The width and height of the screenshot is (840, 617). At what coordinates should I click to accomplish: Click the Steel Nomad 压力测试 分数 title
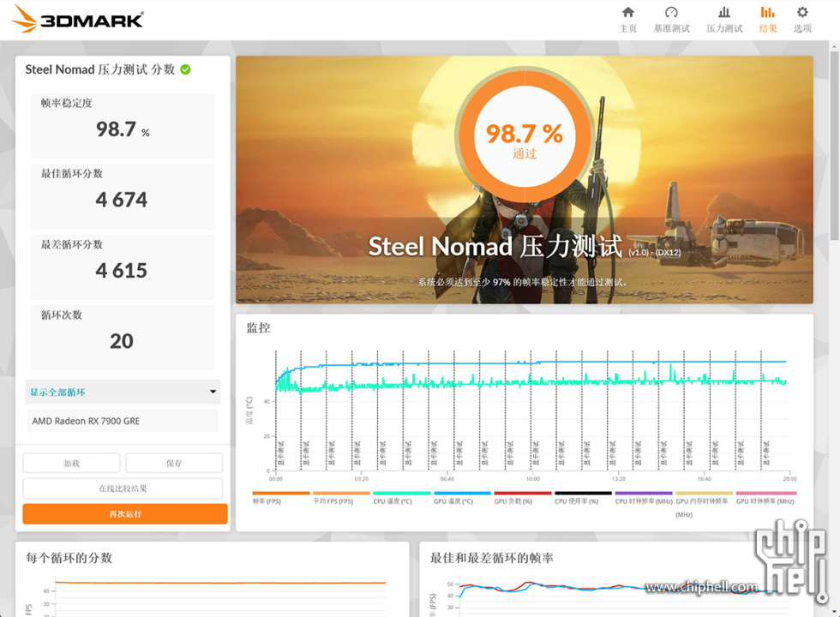pyautogui.click(x=100, y=69)
